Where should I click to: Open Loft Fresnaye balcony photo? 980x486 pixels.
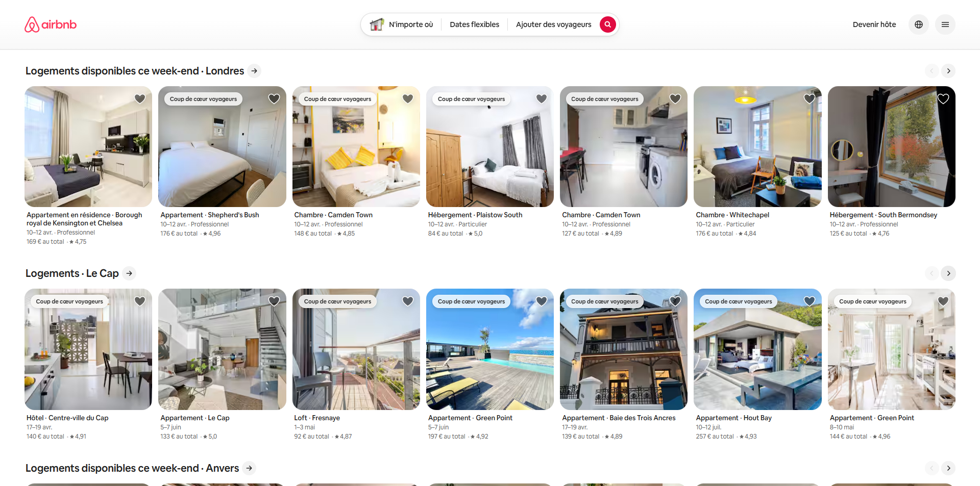(356, 349)
